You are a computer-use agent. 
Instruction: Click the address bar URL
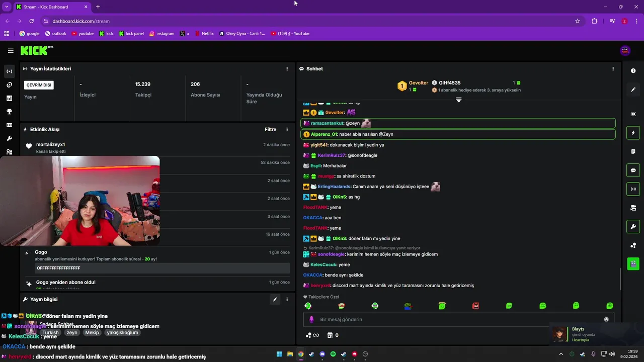[x=81, y=21]
